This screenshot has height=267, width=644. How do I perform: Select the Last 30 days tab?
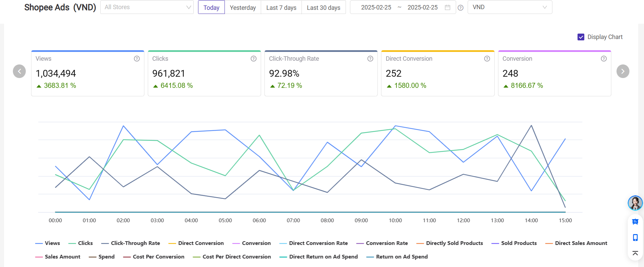323,7
